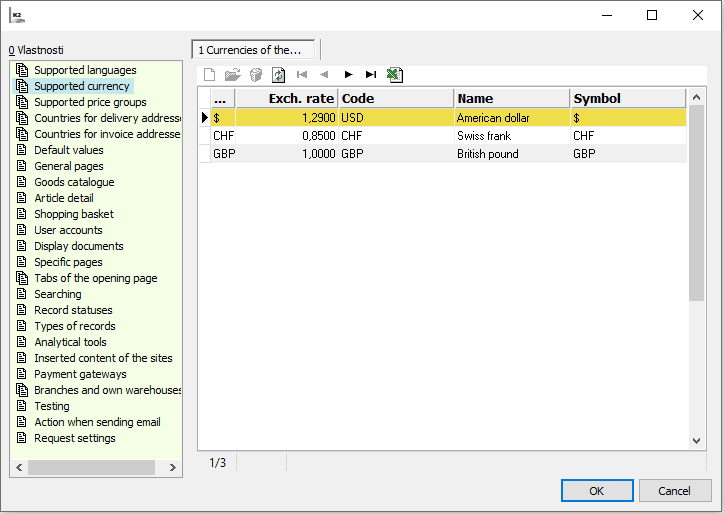
Task: Go to first record arrow
Action: point(302,74)
